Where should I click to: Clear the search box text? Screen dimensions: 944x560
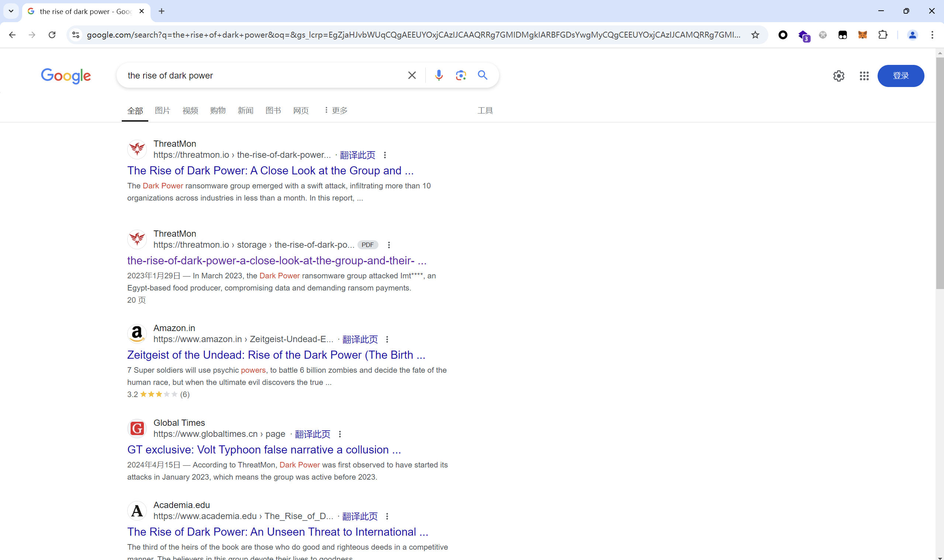point(412,75)
